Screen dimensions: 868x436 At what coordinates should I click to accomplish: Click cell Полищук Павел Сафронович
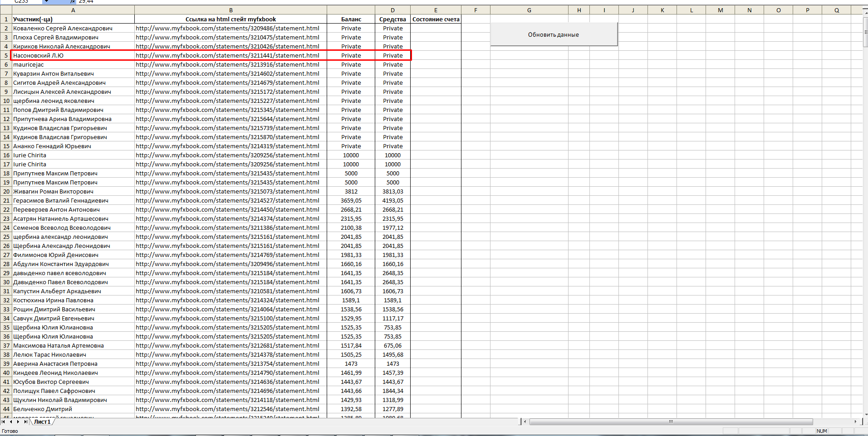pos(73,391)
